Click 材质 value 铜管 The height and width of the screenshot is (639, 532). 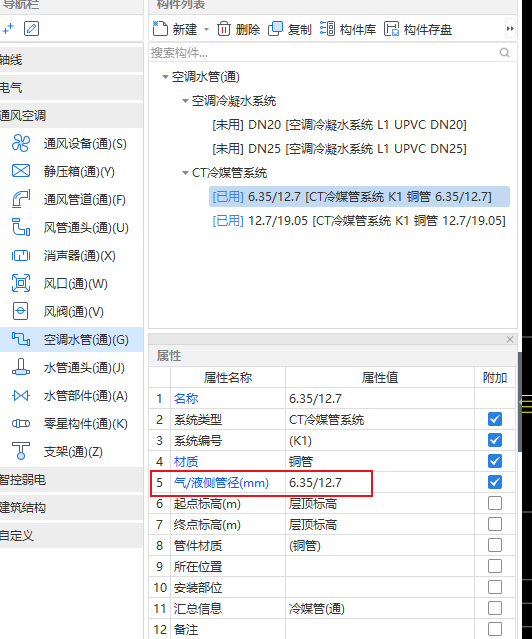coord(380,461)
